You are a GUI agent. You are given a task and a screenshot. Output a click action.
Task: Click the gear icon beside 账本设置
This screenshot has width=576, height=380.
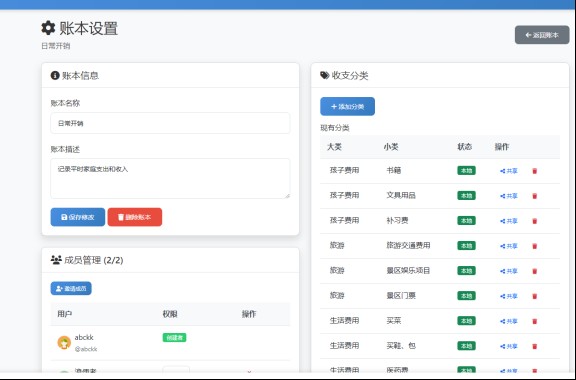[x=48, y=28]
